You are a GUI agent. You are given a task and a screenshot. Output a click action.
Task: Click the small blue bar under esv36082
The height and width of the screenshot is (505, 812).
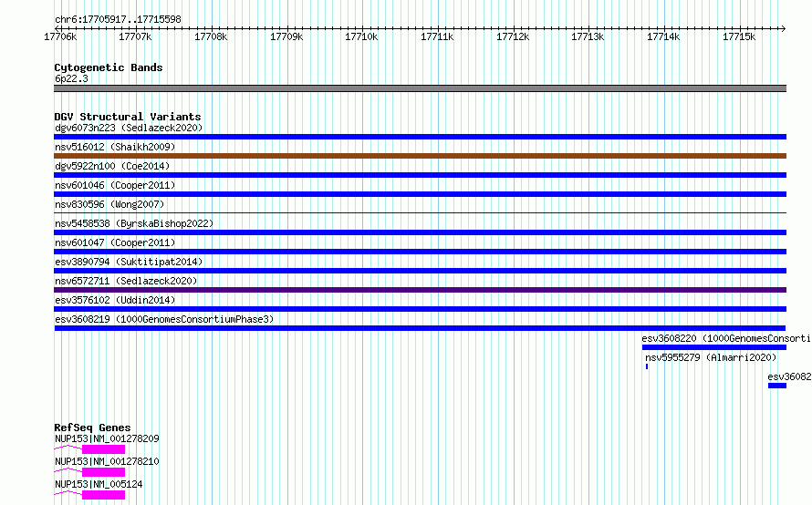pos(776,386)
